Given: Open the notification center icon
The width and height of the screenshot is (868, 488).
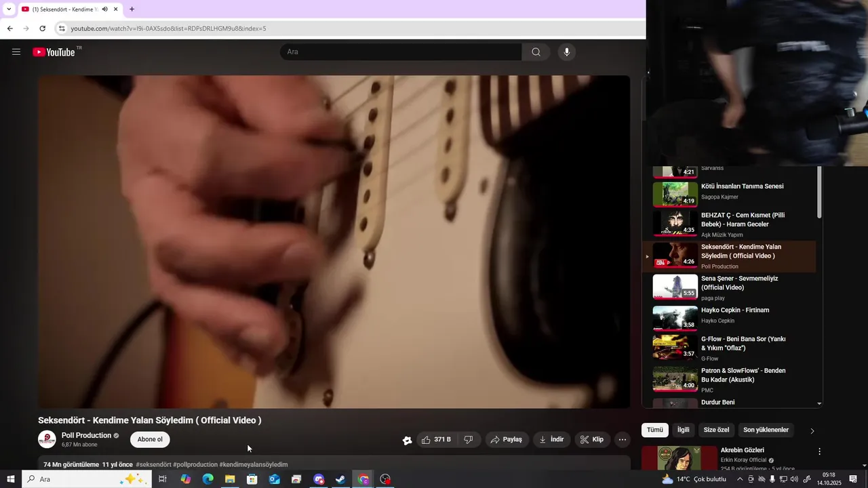Looking at the screenshot, I should pos(853,479).
